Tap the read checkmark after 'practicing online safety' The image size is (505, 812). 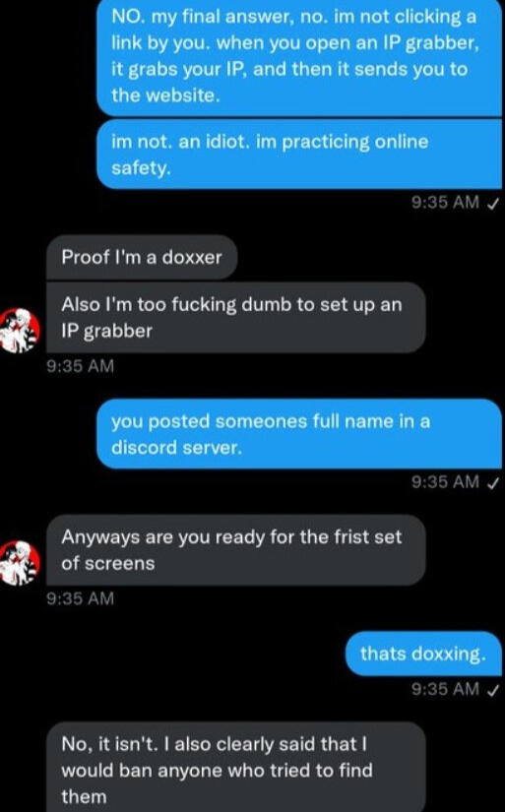pyautogui.click(x=492, y=203)
